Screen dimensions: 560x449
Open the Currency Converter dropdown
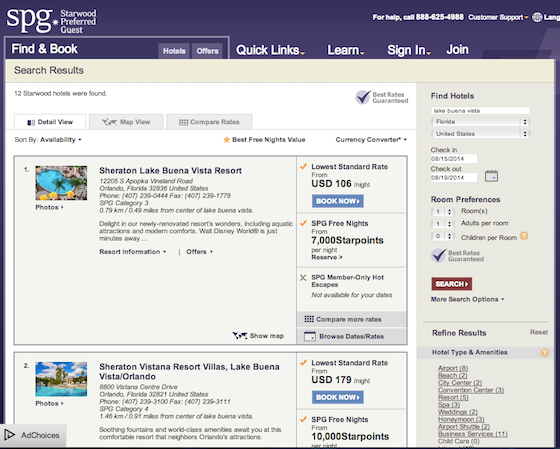point(371,140)
